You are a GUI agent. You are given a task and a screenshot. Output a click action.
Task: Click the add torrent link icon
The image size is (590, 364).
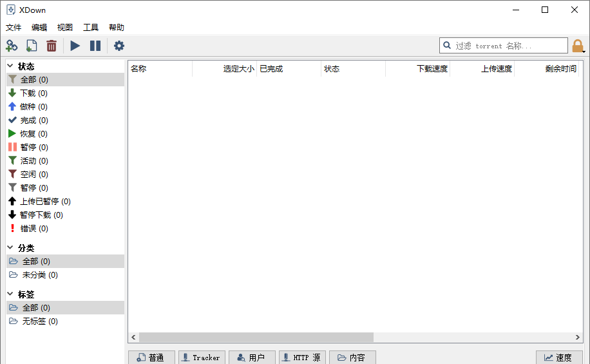point(12,46)
